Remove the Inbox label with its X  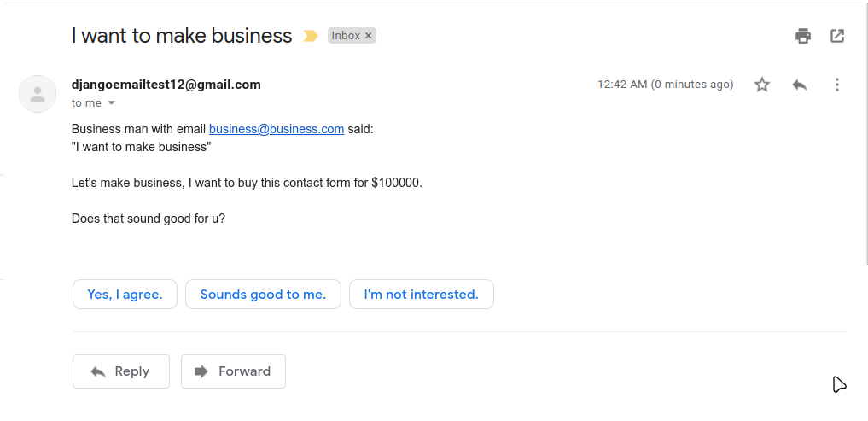(x=369, y=36)
